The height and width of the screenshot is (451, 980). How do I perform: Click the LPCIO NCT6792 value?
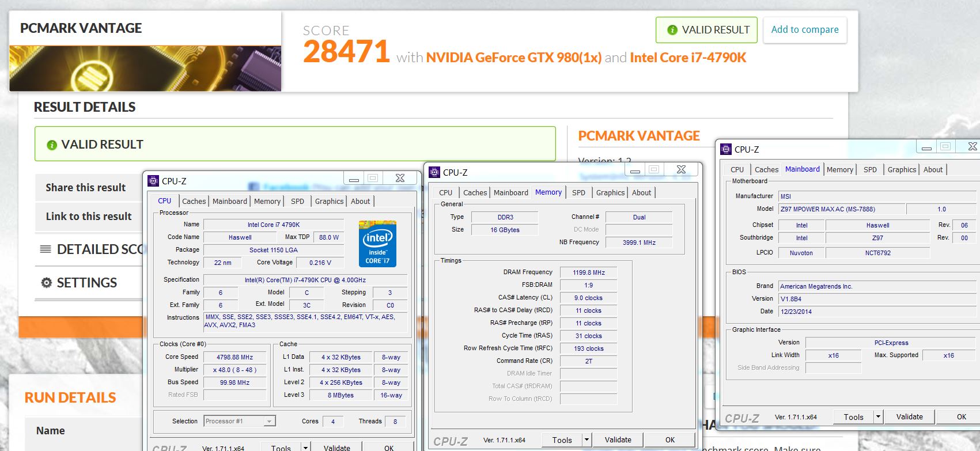pyautogui.click(x=877, y=253)
